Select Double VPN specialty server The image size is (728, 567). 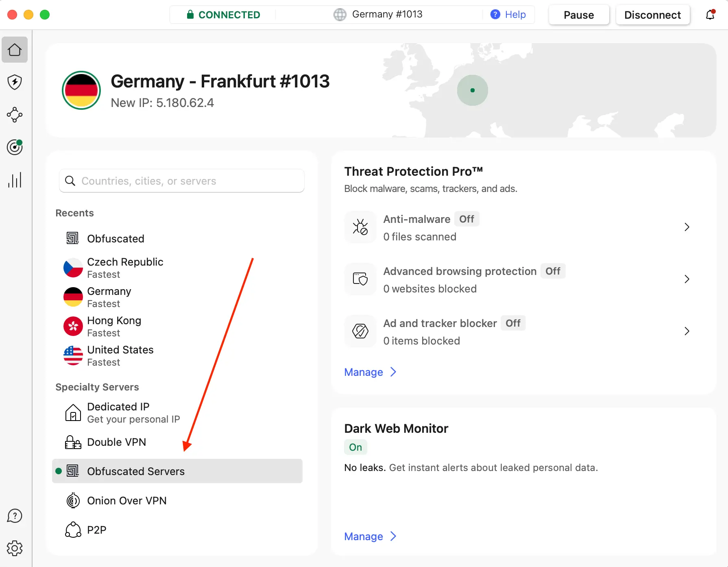tap(116, 442)
